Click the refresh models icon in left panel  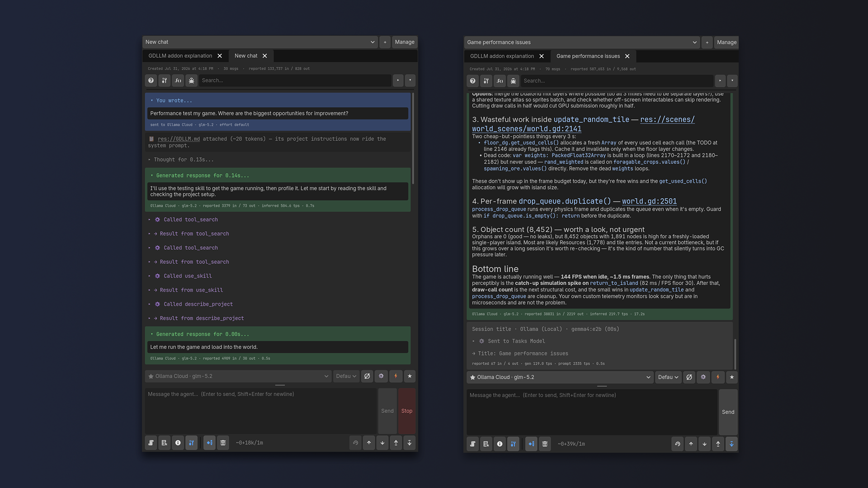pos(367,376)
